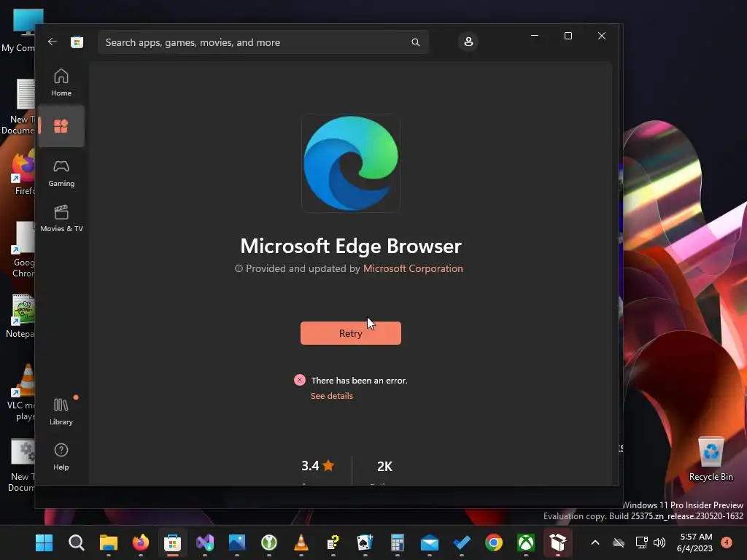Click the red error icon beside the message

coord(300,380)
